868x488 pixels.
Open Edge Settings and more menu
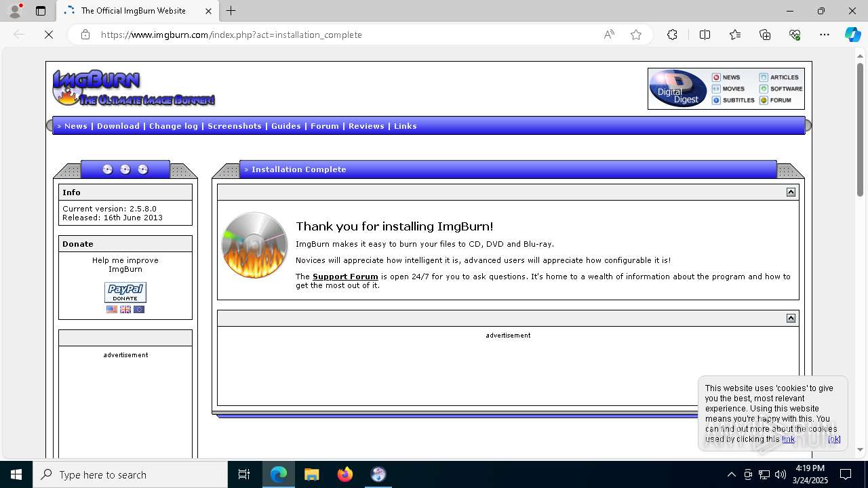(x=825, y=35)
